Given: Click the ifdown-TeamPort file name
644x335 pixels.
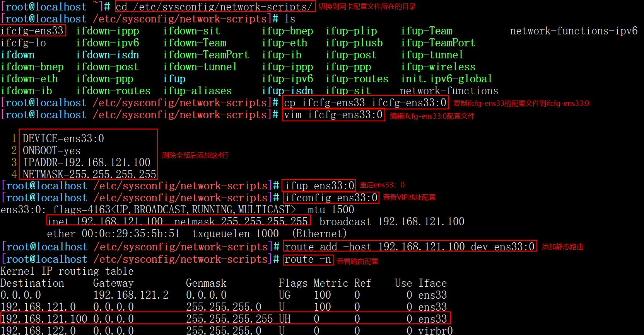Looking at the screenshot, I should point(206,55).
